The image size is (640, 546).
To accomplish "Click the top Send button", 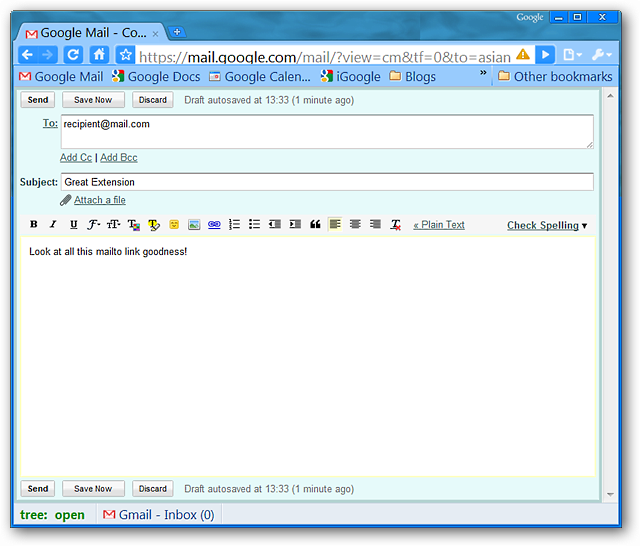I will (37, 100).
